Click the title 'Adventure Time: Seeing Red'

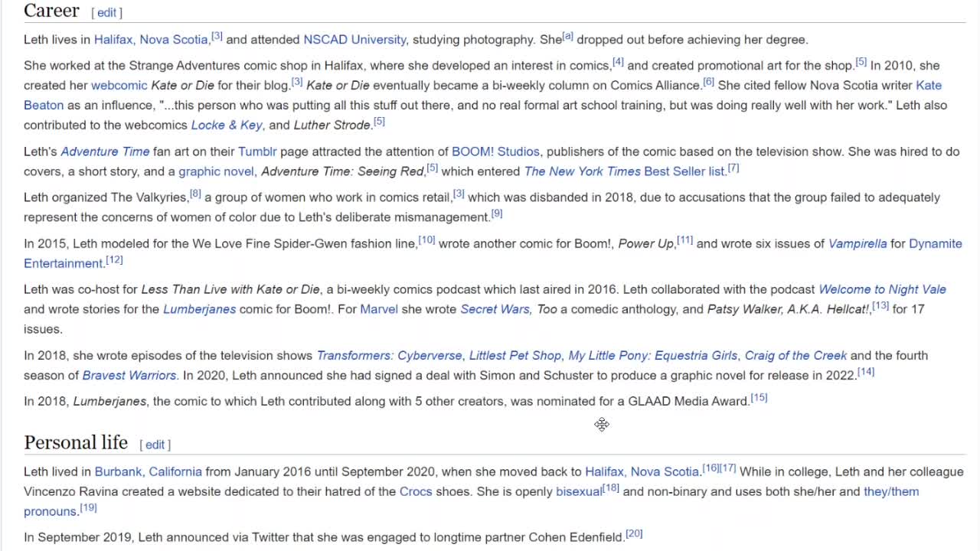343,171
